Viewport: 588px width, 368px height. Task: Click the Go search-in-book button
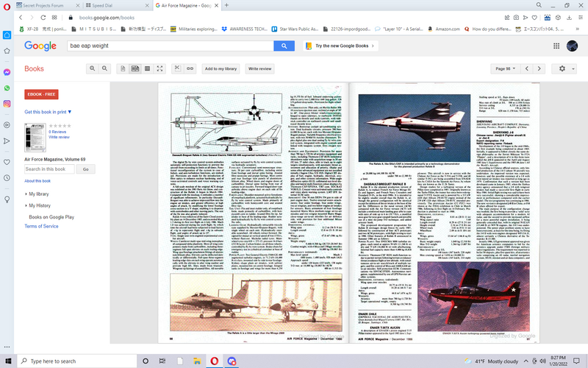click(x=85, y=169)
